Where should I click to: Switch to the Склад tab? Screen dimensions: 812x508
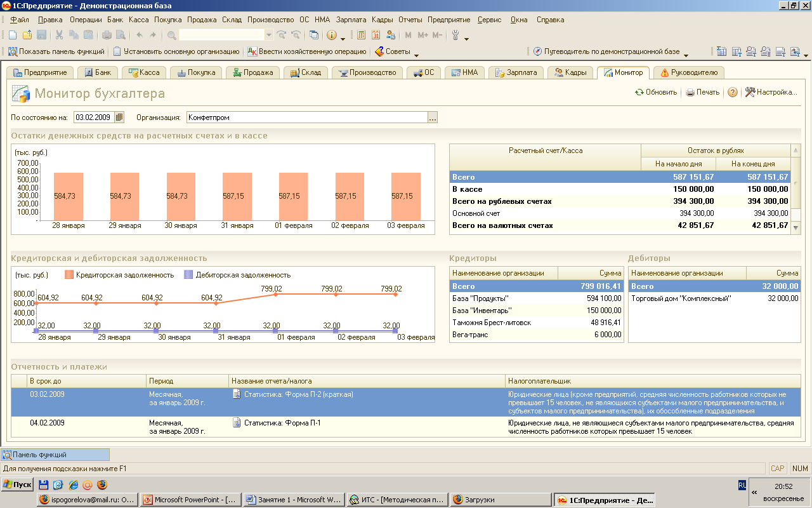coord(306,72)
